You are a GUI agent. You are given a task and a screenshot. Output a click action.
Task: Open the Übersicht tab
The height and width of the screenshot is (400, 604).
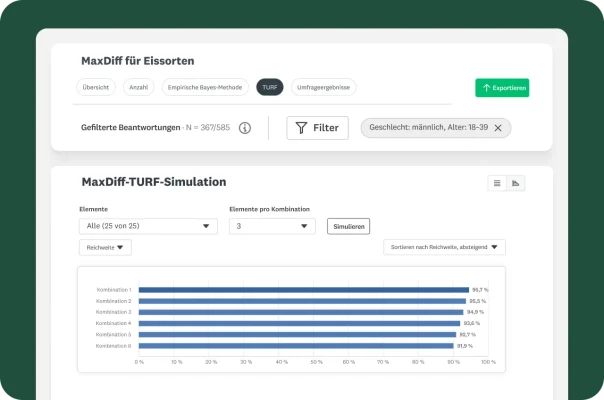point(96,88)
